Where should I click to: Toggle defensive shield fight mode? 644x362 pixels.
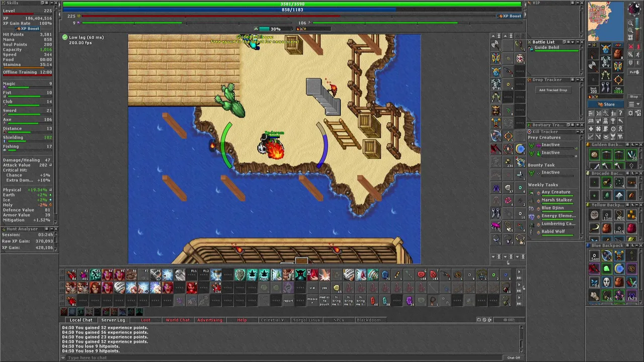tap(631, 63)
